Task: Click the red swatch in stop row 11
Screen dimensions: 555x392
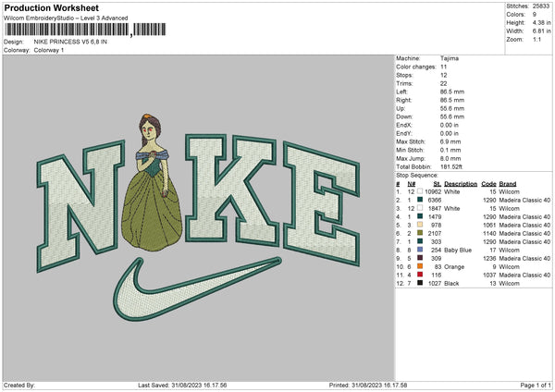Action: (420, 275)
